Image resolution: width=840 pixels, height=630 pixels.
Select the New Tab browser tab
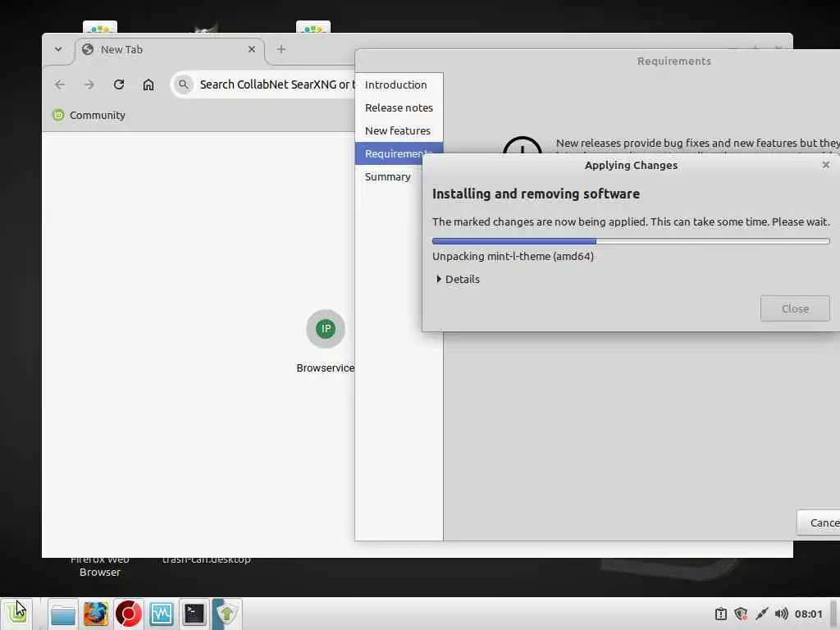169,50
